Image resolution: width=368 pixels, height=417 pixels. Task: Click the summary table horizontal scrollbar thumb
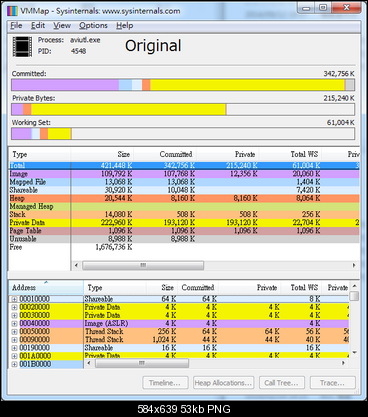click(x=143, y=265)
